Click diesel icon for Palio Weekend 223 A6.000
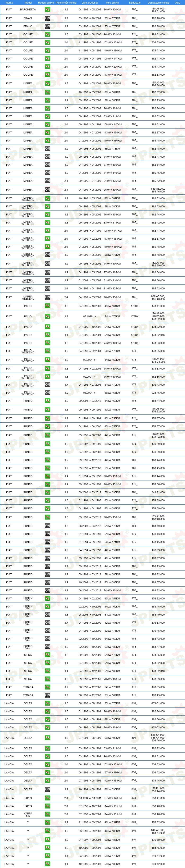The height and width of the screenshot is (868, 185). [47, 393]
